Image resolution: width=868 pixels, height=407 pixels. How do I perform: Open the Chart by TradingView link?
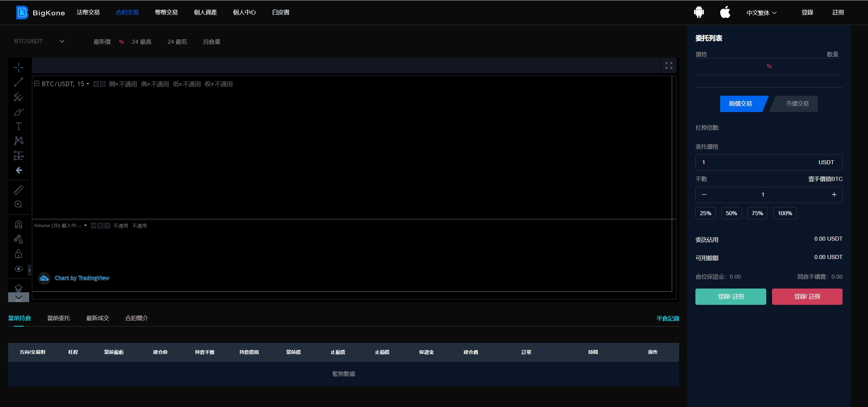82,278
